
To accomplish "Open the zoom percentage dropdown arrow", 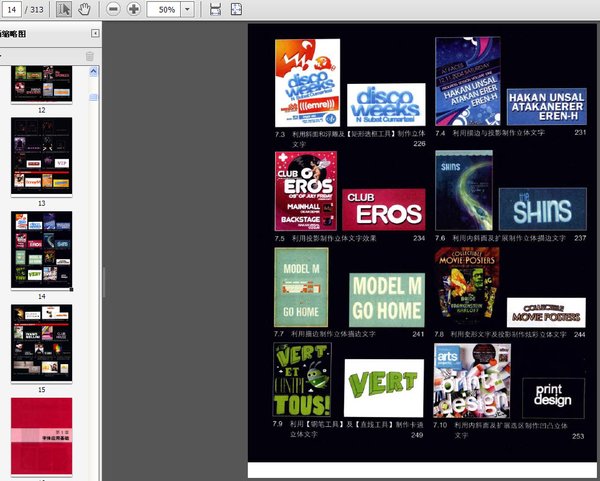I will [x=188, y=9].
